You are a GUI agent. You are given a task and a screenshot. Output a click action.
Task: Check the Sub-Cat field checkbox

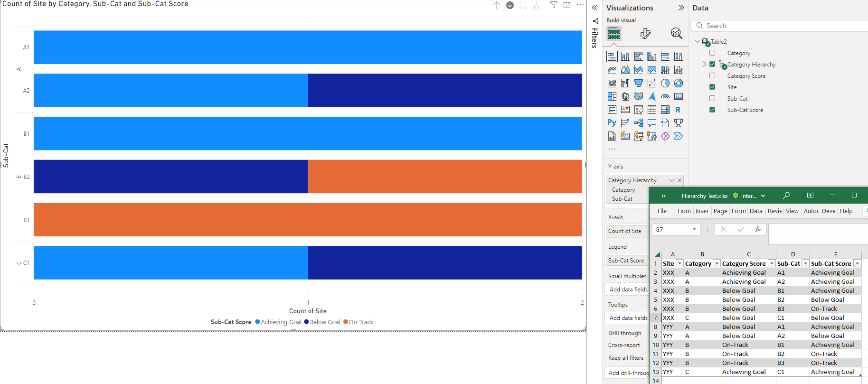tap(712, 98)
